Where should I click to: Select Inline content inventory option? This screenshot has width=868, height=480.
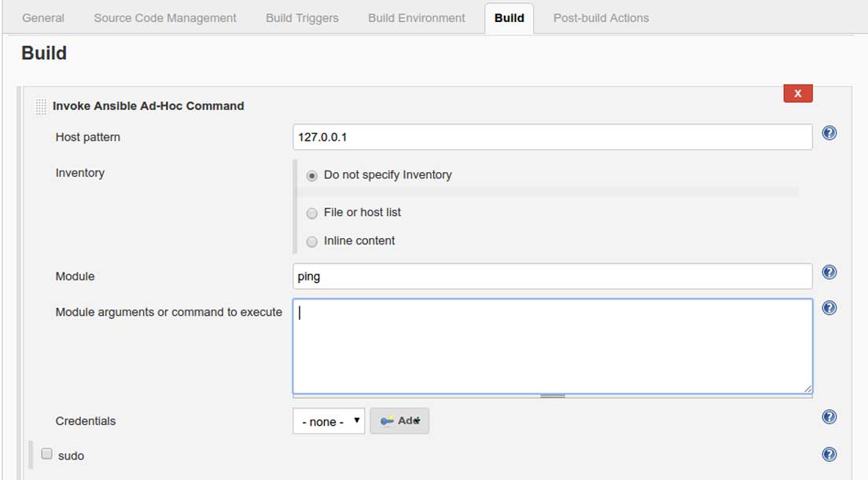coord(312,241)
